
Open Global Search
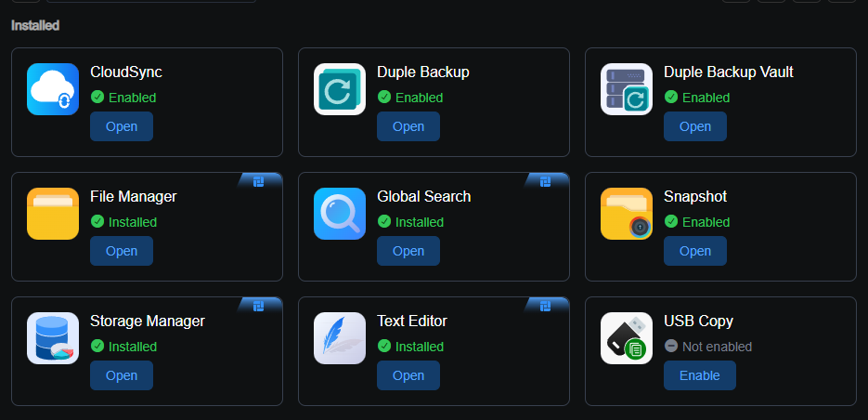408,251
